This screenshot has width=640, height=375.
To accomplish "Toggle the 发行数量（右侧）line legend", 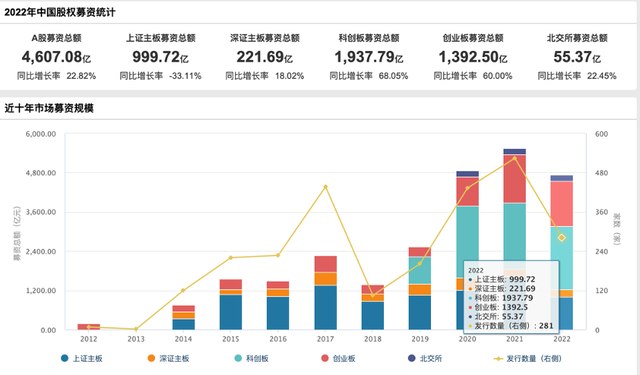I will click(x=528, y=358).
